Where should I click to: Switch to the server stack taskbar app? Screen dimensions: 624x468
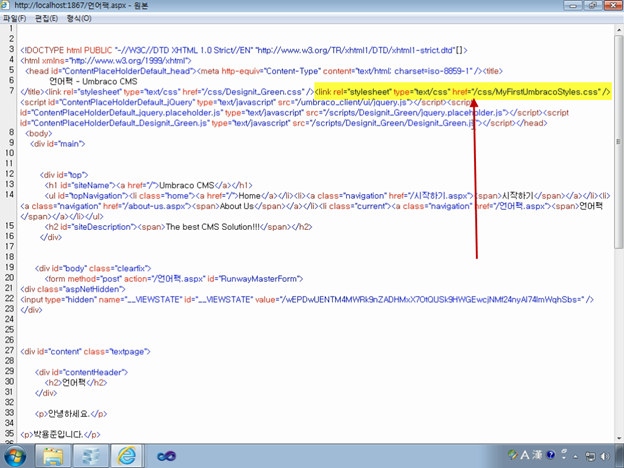click(x=91, y=456)
